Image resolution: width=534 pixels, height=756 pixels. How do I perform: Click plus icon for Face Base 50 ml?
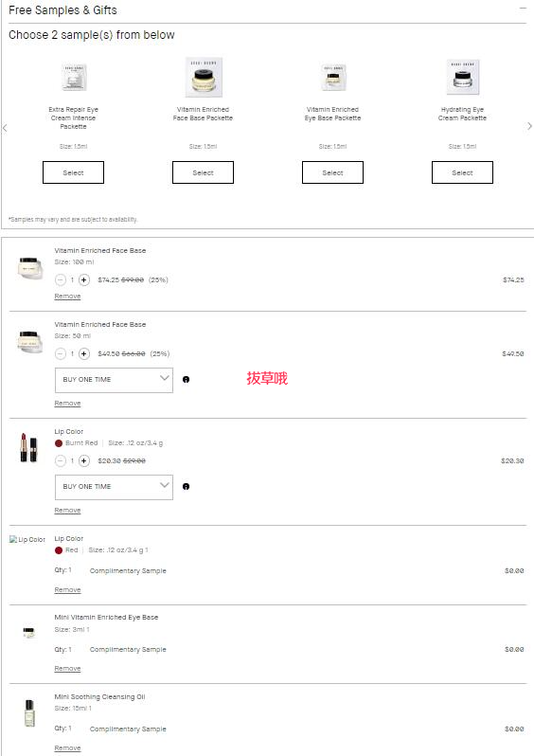point(84,354)
